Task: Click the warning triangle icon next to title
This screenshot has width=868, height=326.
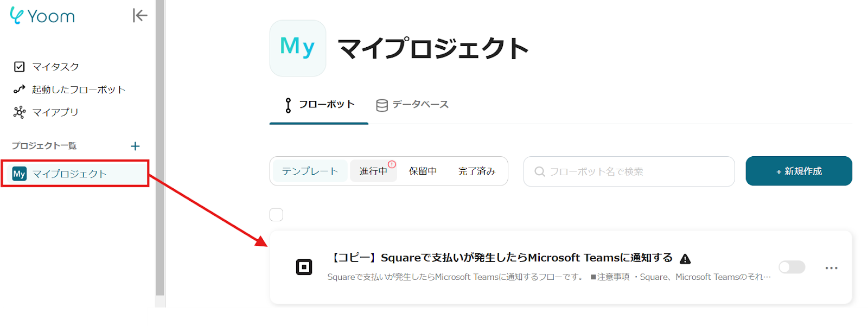Action: [x=685, y=259]
